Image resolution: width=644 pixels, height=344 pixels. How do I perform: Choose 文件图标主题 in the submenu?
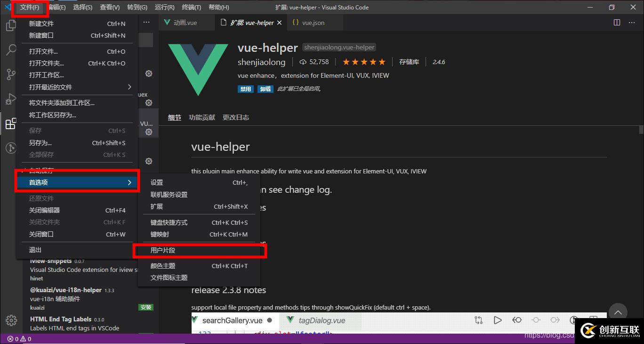199,278
